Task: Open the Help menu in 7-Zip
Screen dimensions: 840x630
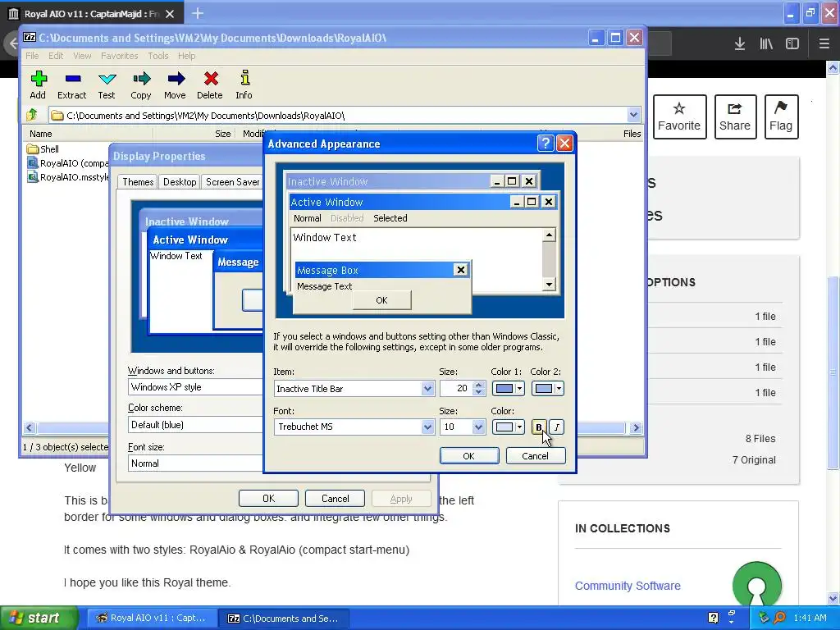Action: point(186,56)
